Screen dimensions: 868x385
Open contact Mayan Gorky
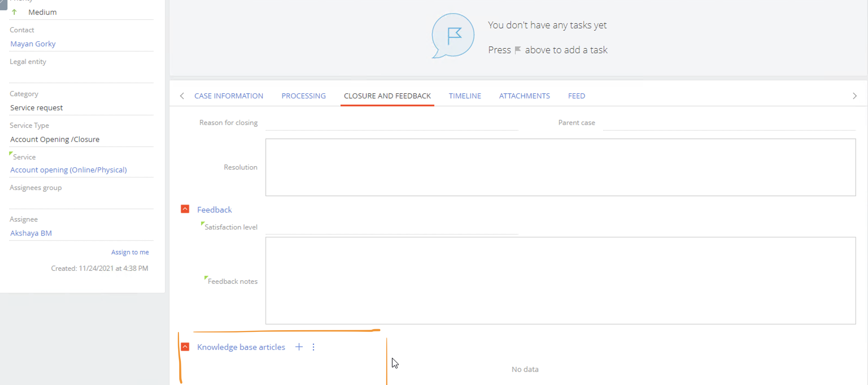coord(33,44)
